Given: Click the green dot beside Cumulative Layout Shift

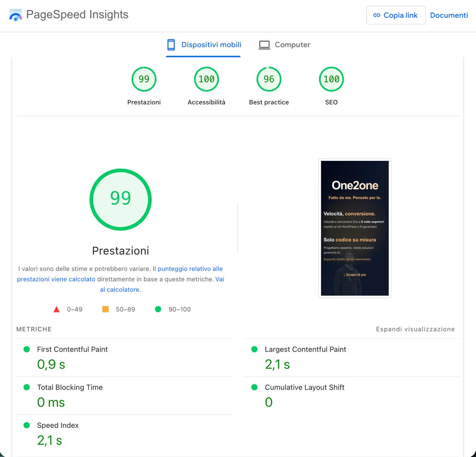Looking at the screenshot, I should [254, 387].
